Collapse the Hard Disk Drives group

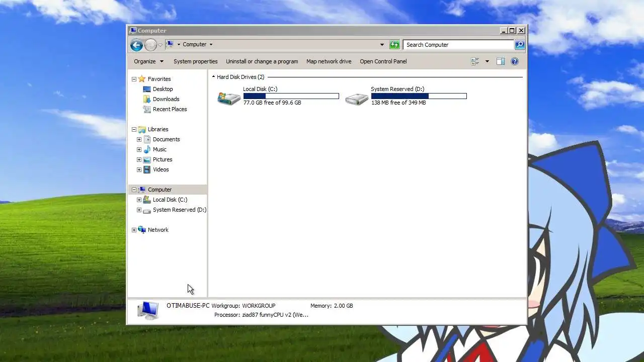coord(213,77)
